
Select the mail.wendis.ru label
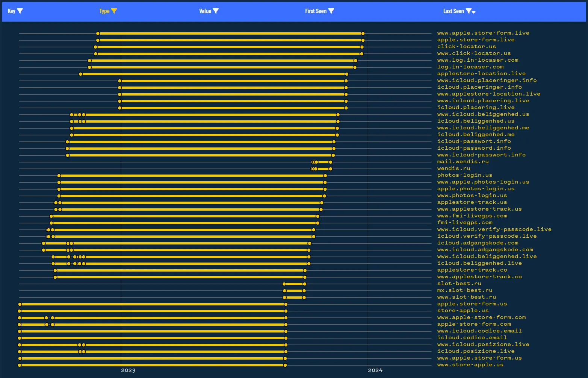click(463, 162)
